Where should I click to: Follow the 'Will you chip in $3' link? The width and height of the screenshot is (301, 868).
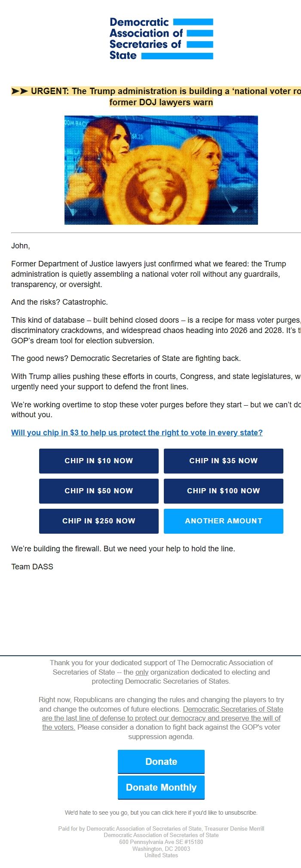click(137, 433)
